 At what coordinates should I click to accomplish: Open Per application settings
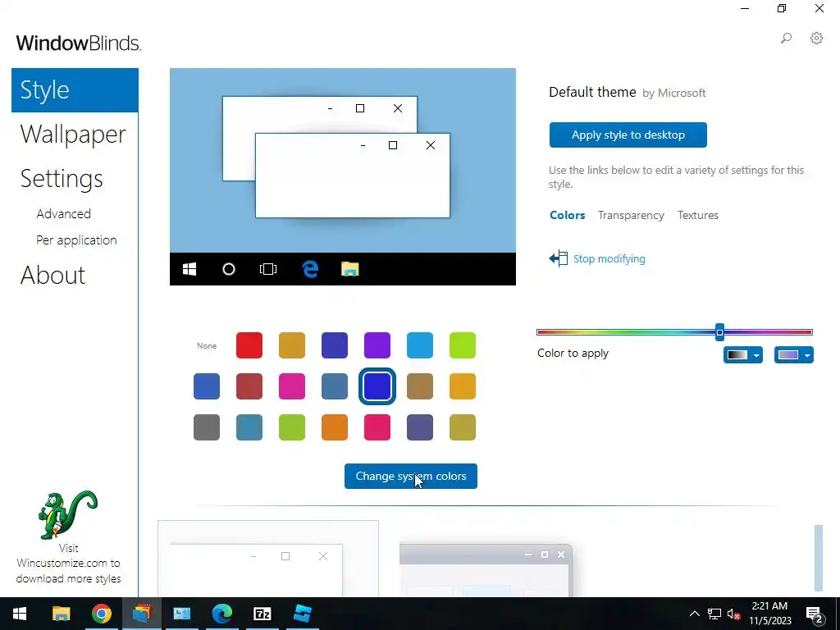[x=76, y=240]
